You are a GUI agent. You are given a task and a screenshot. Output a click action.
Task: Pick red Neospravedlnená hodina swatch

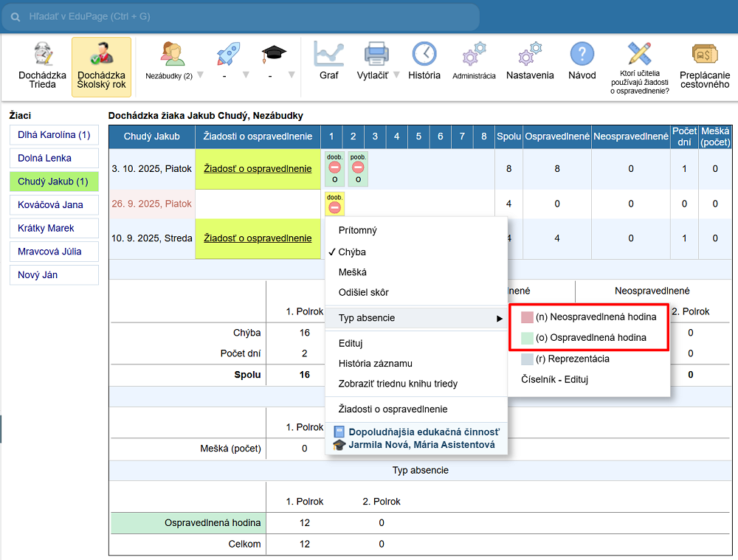coord(527,317)
